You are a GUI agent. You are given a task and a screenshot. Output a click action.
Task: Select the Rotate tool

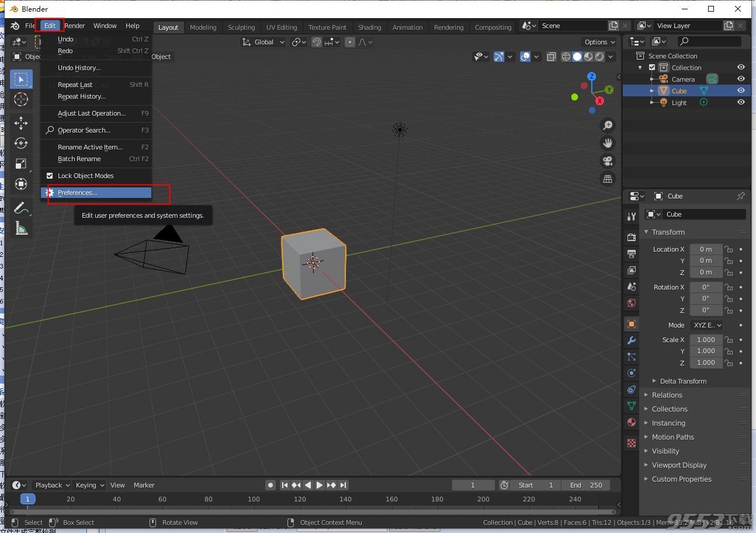coord(21,143)
